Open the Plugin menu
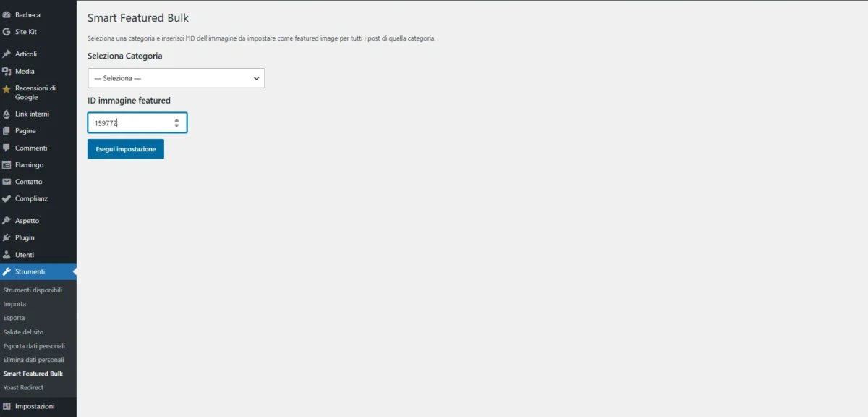868x417 pixels. point(38,237)
